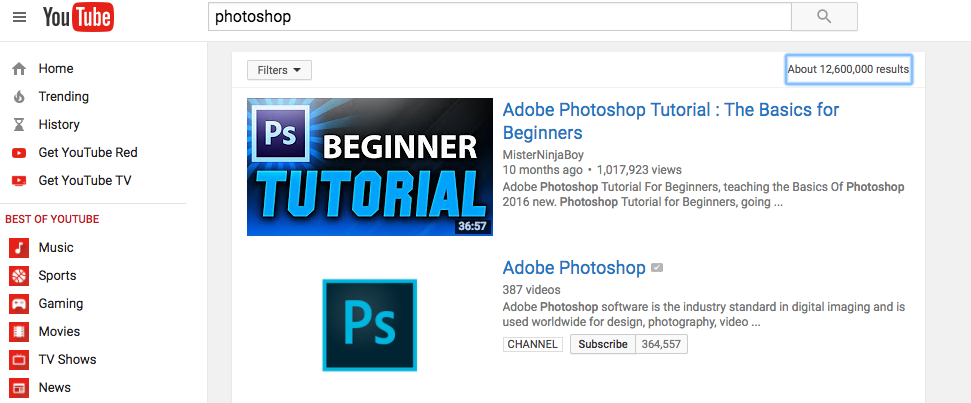
Task: Open the hamburger guide menu
Action: pyautogui.click(x=20, y=17)
